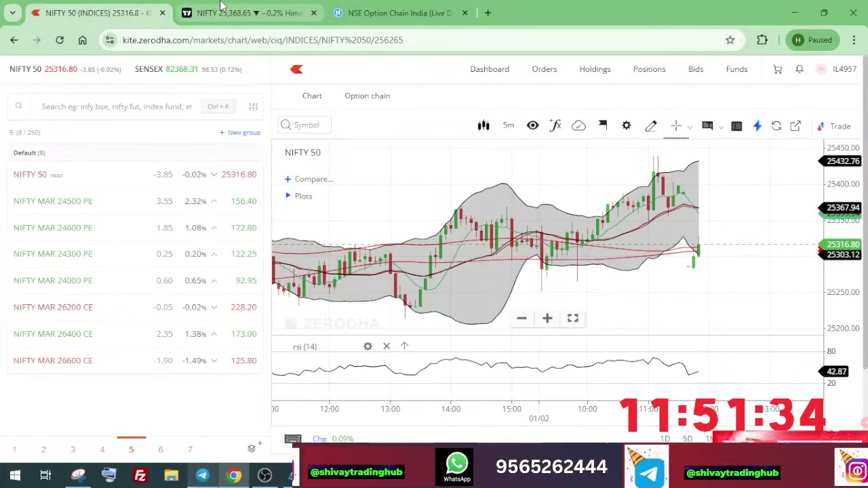Switch to the TradingView NIFTY browser tab
This screenshot has width=868, height=488.
[x=250, y=13]
